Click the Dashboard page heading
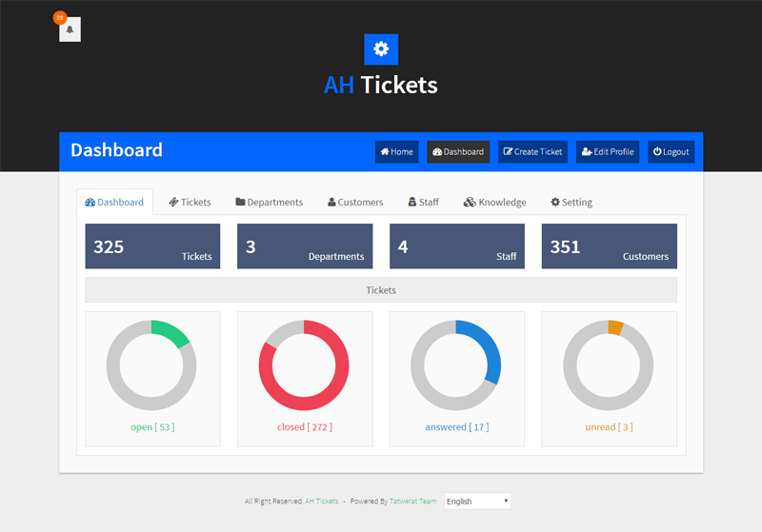The image size is (762, 532). click(x=116, y=150)
